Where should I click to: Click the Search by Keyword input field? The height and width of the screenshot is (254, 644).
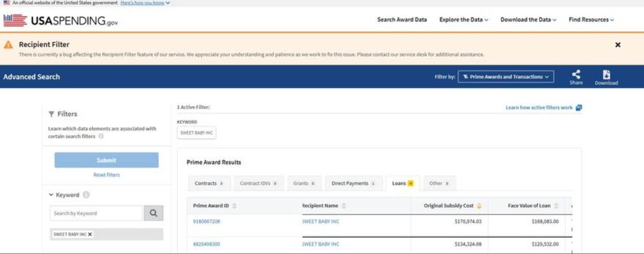pyautogui.click(x=96, y=213)
